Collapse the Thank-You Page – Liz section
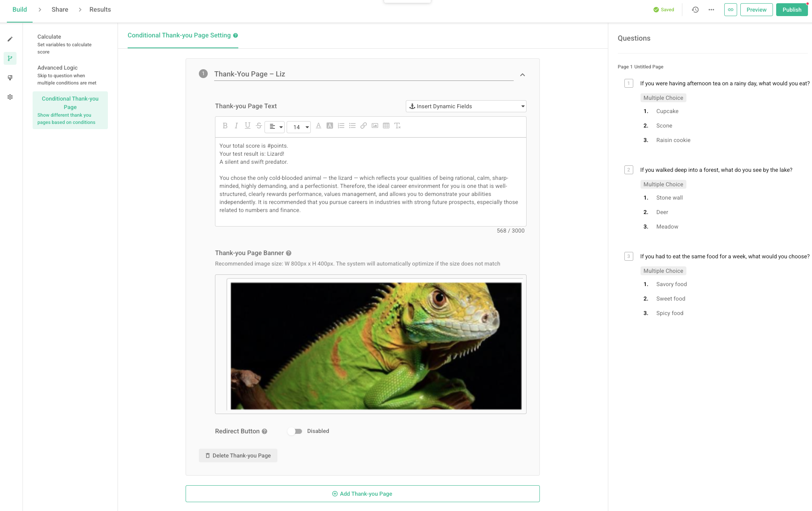The width and height of the screenshot is (812, 511). tap(523, 75)
